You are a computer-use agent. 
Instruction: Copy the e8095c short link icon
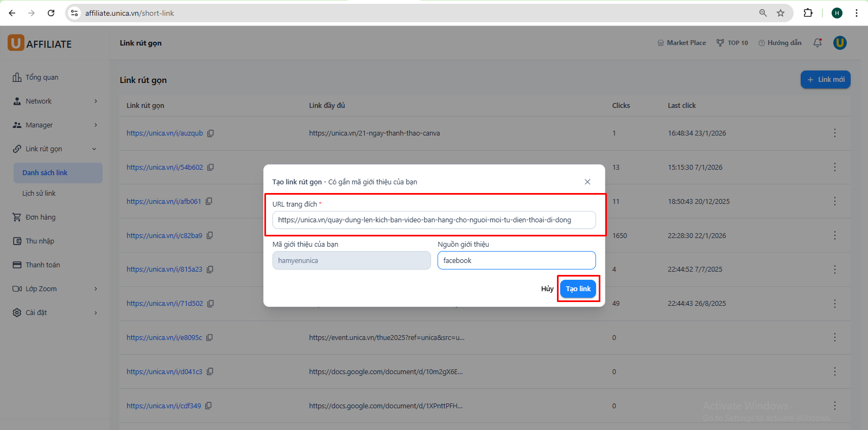pyautogui.click(x=210, y=337)
